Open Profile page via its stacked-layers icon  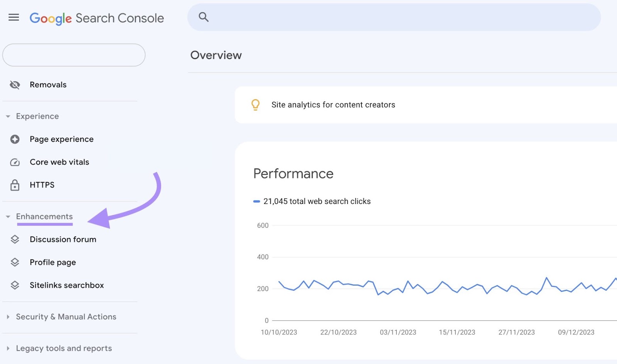(15, 262)
